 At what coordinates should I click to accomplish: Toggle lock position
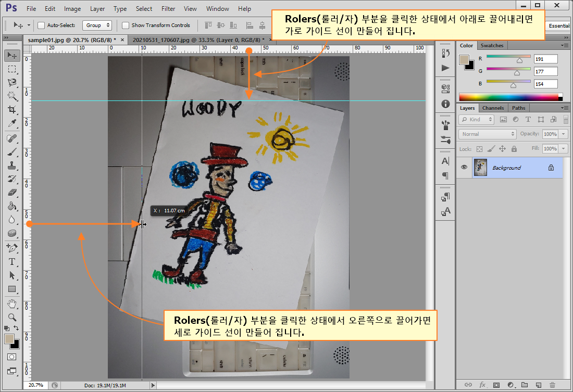pyautogui.click(x=503, y=149)
